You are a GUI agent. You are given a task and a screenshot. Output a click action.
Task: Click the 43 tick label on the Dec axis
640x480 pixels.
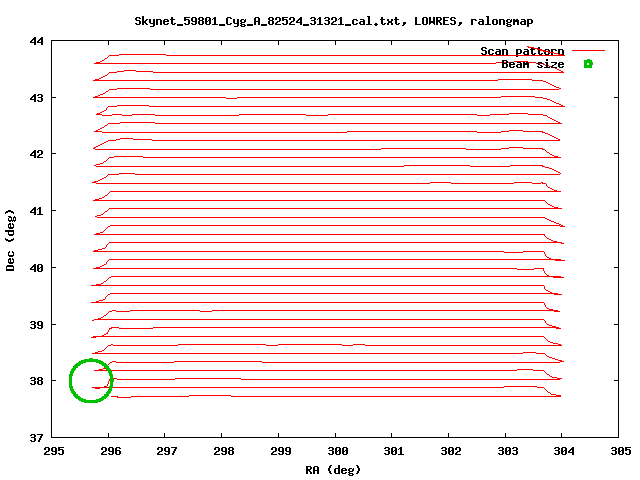point(36,98)
